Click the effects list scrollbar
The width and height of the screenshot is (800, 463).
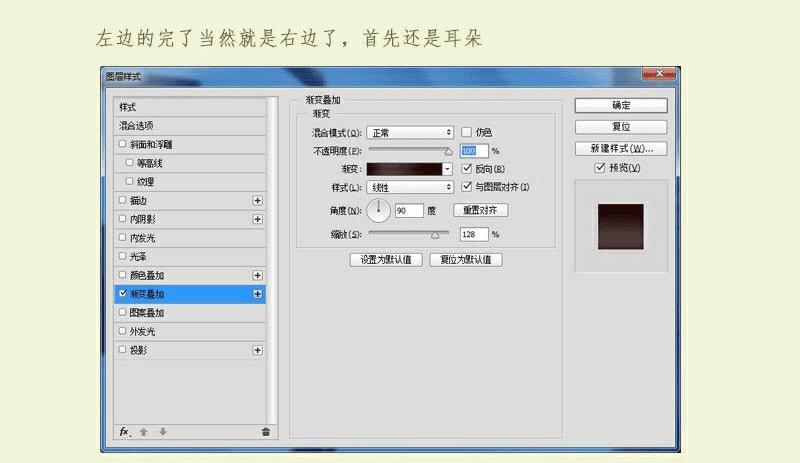click(273, 260)
